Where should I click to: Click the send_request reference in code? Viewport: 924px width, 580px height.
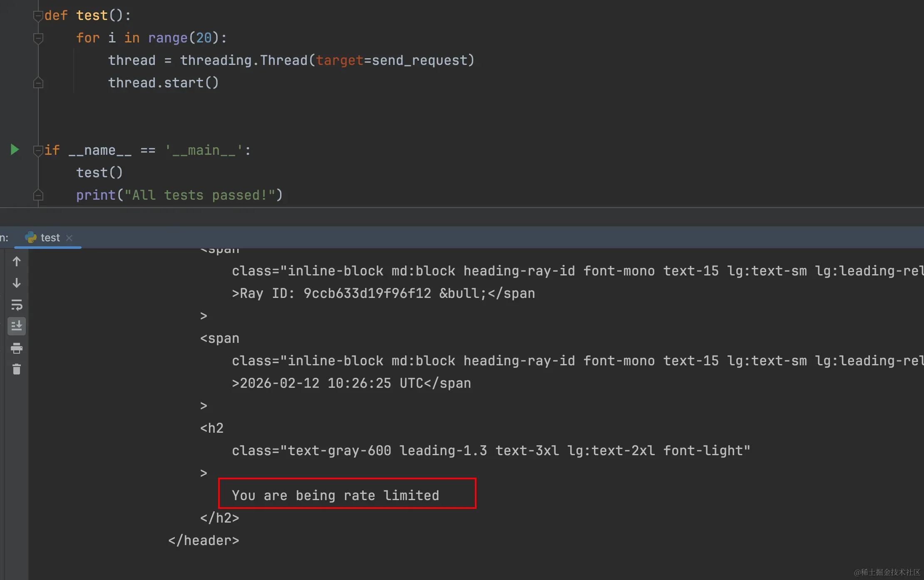[420, 60]
